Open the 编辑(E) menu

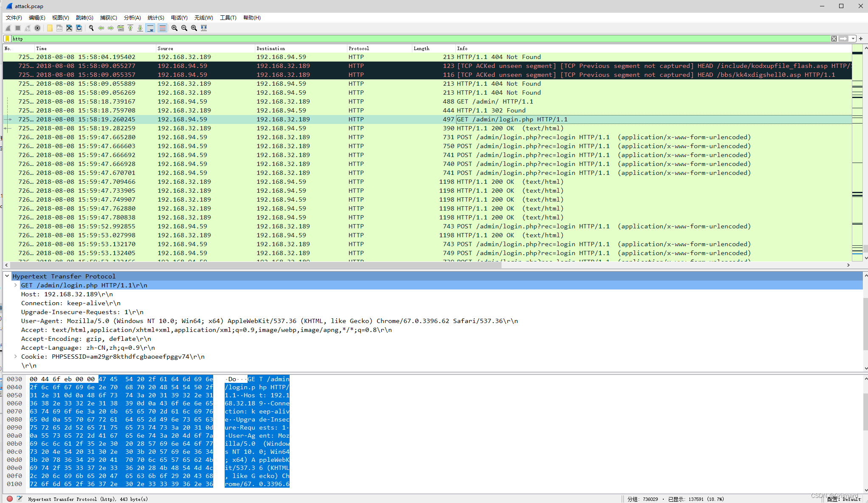(37, 17)
